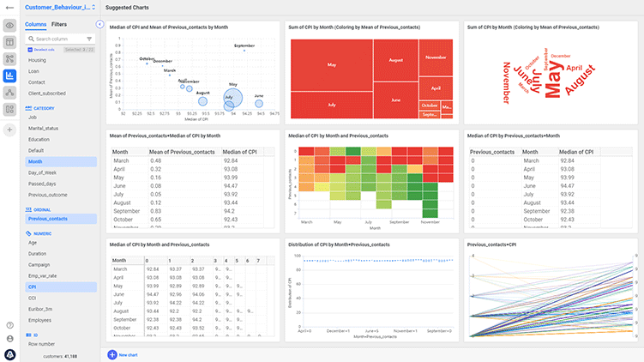Open the workflow branch sidebar icon
Viewport: 644px width, 362px height.
[9, 58]
